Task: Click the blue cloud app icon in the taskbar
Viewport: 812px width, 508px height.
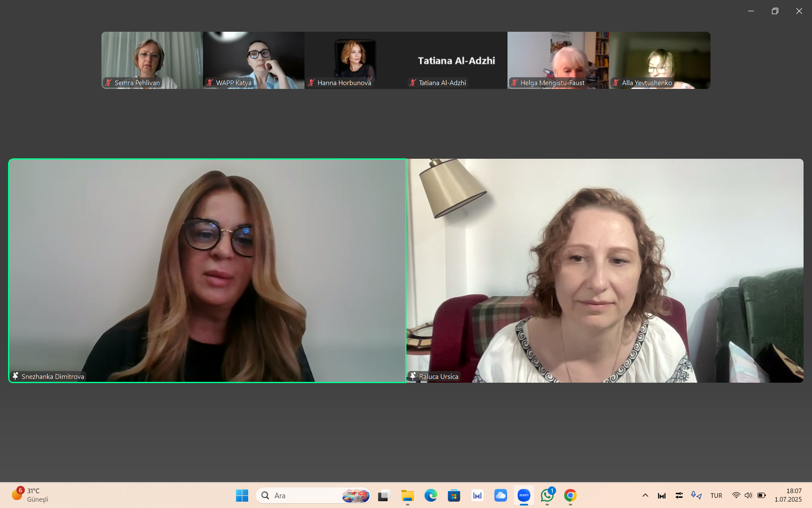Action: point(500,495)
